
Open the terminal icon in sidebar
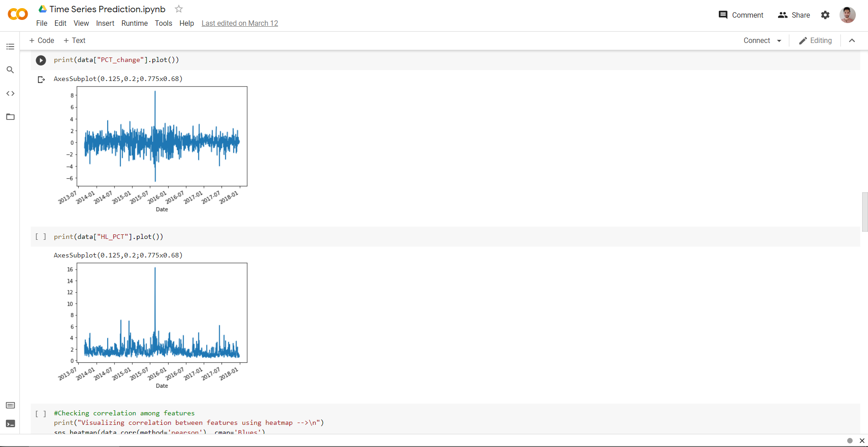point(10,423)
